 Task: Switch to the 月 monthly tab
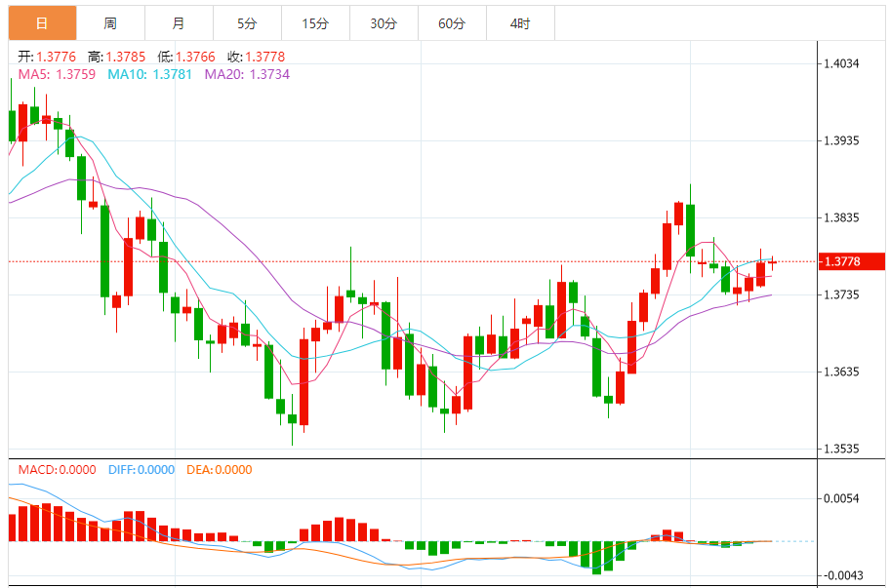coord(179,23)
